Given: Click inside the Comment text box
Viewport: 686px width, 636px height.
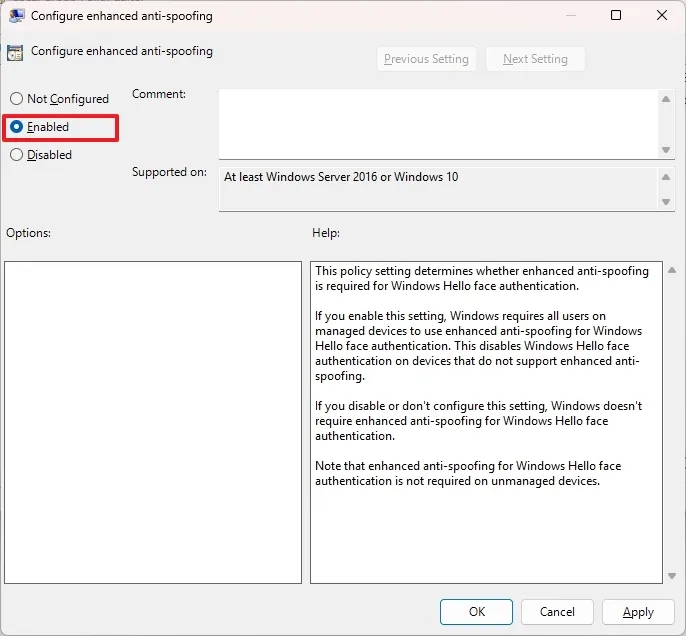Looking at the screenshot, I should 439,124.
